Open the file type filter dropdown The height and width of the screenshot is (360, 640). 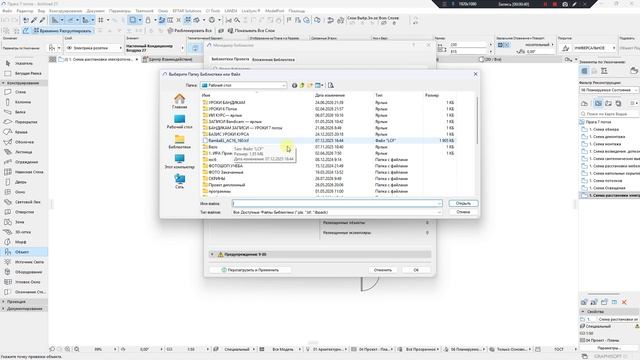pos(337,212)
